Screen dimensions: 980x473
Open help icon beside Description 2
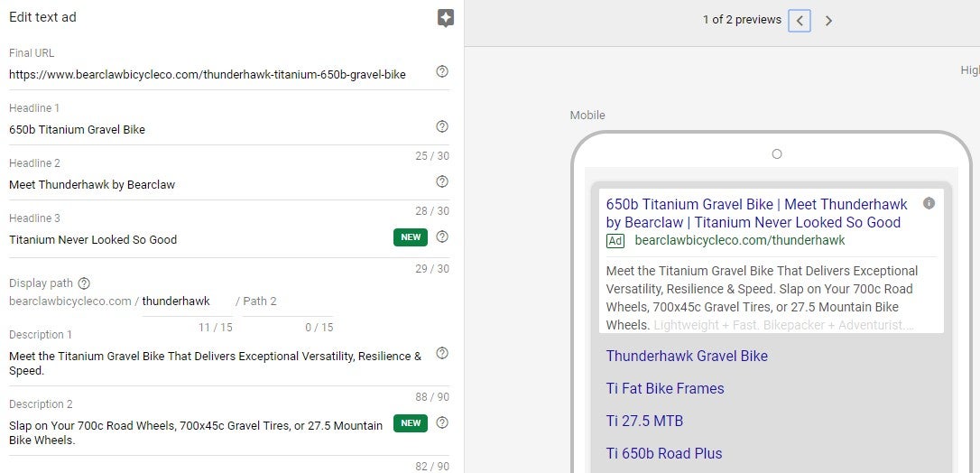(x=442, y=423)
